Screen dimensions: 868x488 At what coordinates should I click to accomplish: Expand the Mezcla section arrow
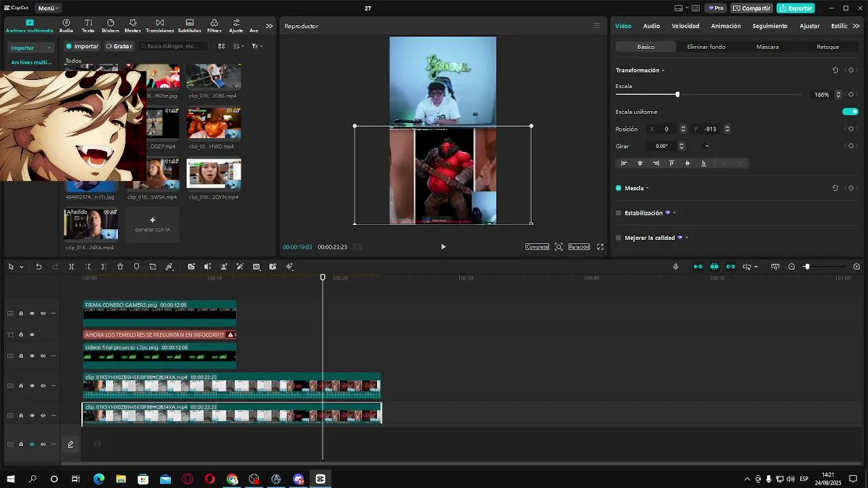pos(648,188)
